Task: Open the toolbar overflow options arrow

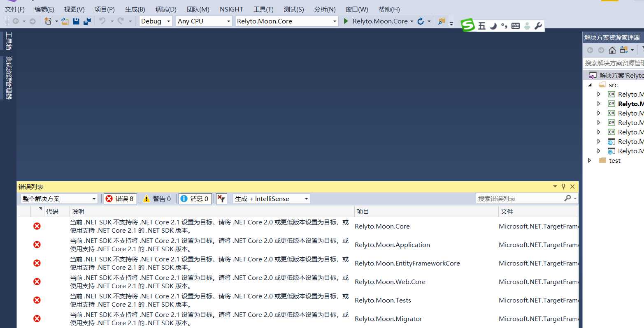Action: pos(451,23)
